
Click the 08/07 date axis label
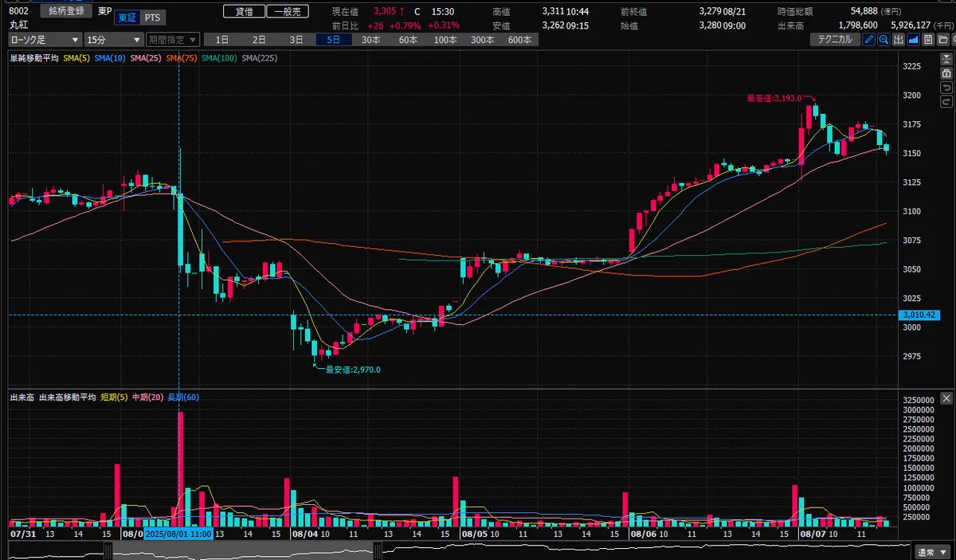coord(812,534)
